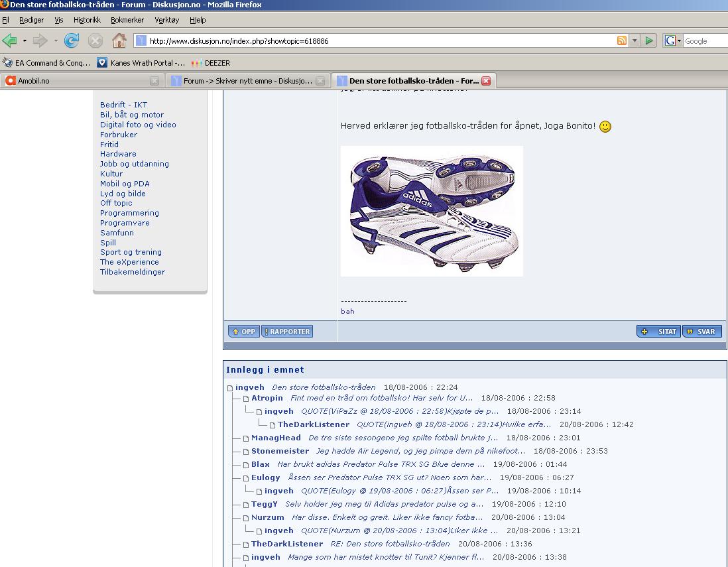Click the greyed stop loading icon
Screen dimensions: 728x567
click(95, 41)
